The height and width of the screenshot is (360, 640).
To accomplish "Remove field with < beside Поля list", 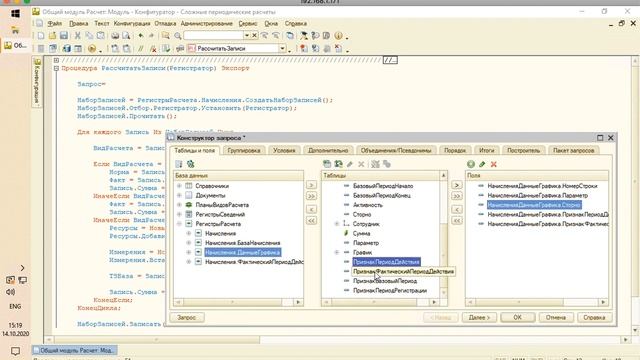I will [457, 210].
